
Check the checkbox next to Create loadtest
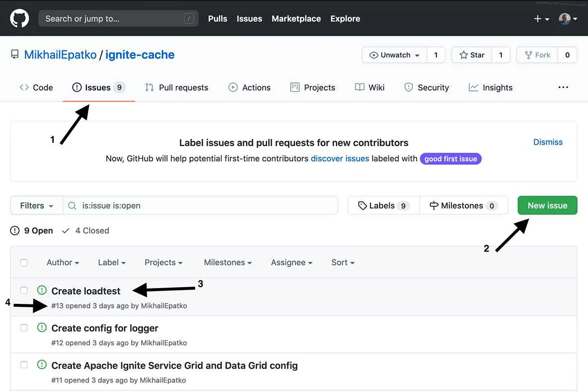click(24, 290)
